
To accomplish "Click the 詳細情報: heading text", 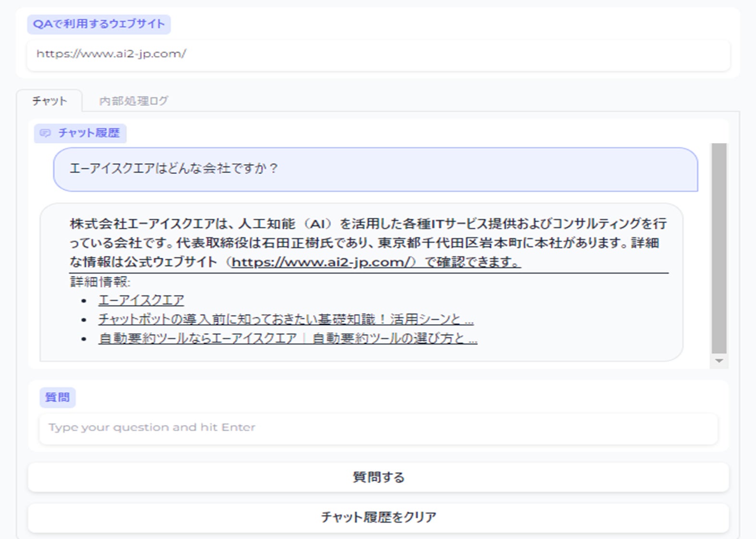I will (x=100, y=282).
